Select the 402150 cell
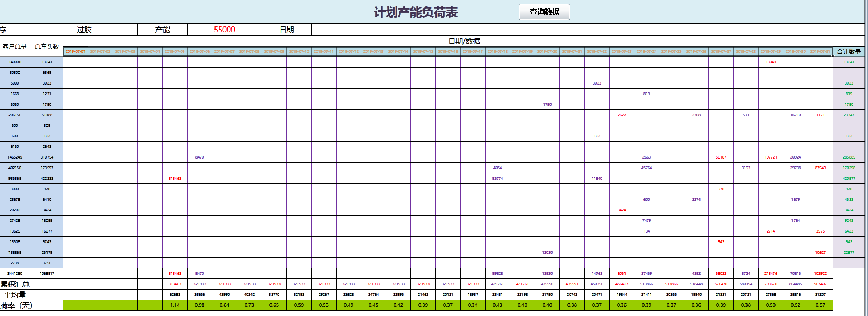 tap(15, 168)
